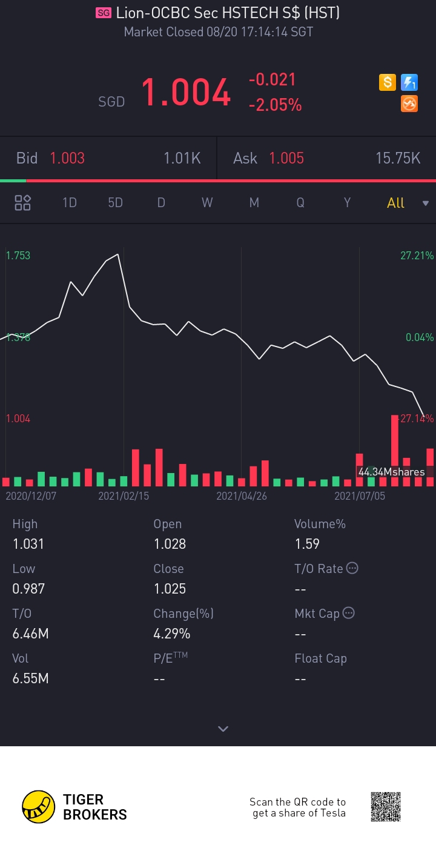Select the Q quarterly chart tab
436x868 pixels.
(x=300, y=203)
